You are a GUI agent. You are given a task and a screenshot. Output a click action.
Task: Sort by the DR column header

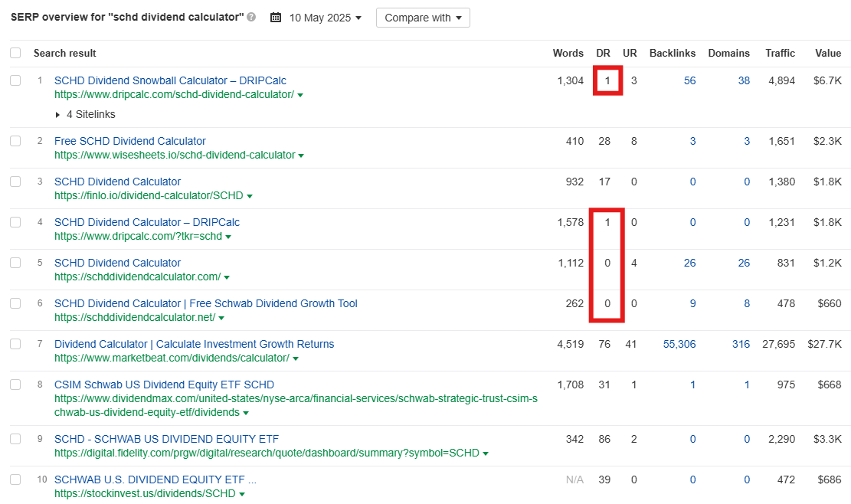click(603, 53)
